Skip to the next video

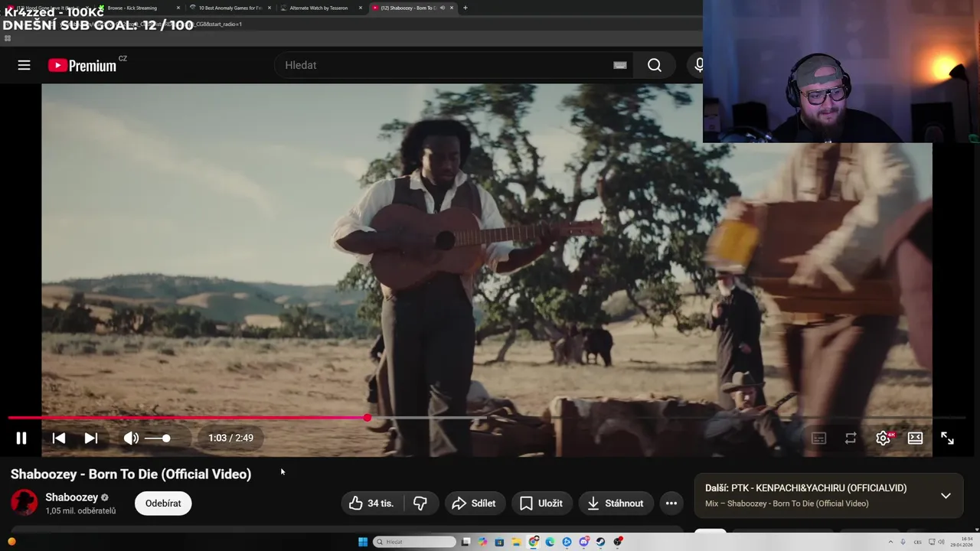[91, 438]
